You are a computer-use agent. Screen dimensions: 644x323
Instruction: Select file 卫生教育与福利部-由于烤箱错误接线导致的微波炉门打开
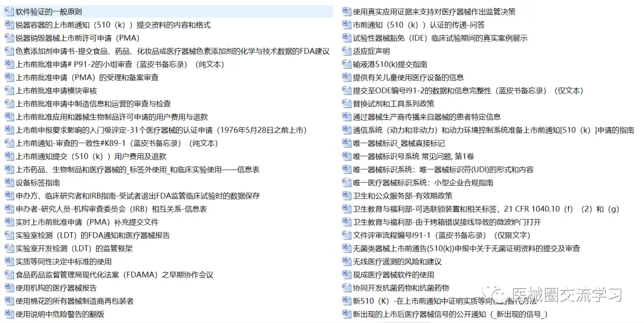click(447, 223)
